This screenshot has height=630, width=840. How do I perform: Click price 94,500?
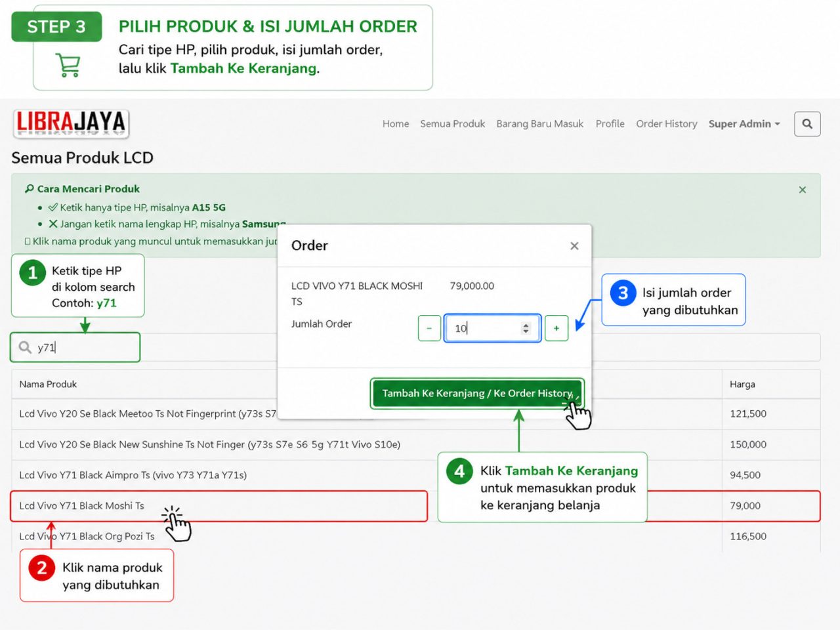(x=745, y=475)
